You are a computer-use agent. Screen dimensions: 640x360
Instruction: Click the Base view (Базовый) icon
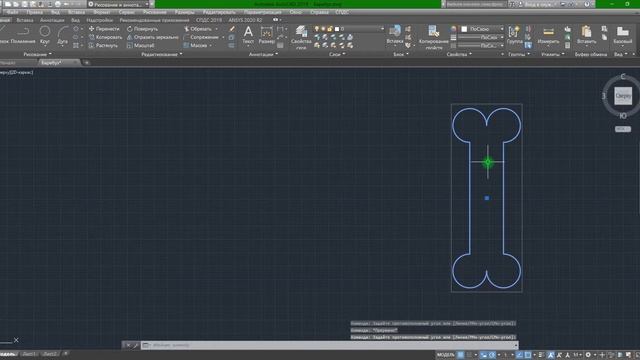coord(622,35)
